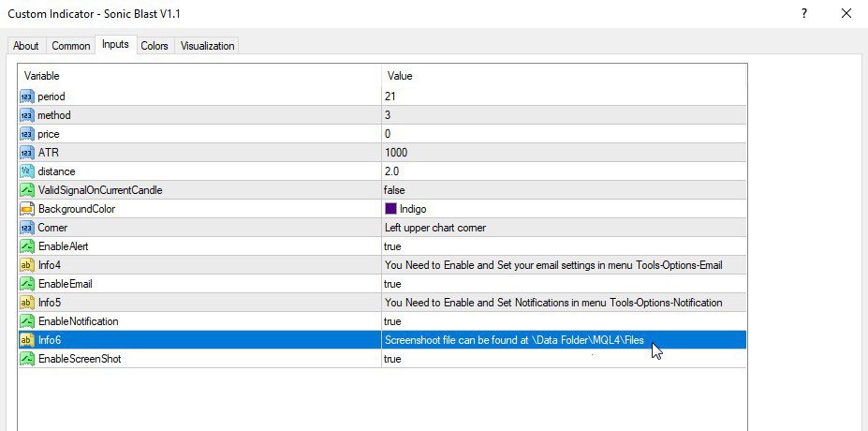868x431 pixels.
Task: Click the string icon beside Info4
Action: (x=26, y=265)
